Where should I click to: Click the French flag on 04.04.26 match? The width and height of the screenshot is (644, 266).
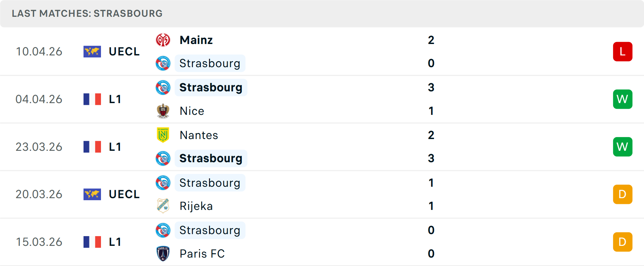coord(92,99)
